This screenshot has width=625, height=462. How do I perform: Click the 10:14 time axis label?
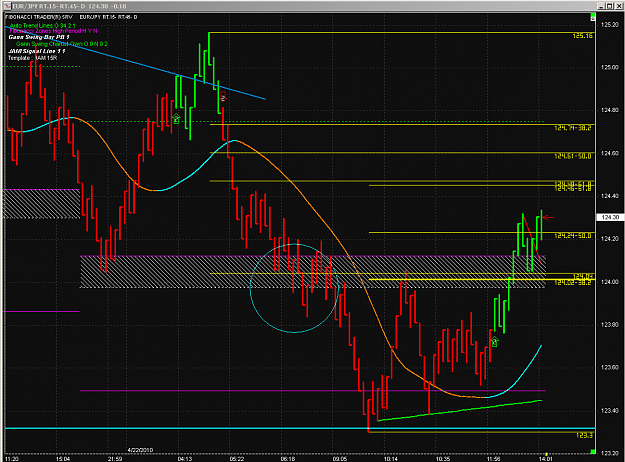pos(391,459)
